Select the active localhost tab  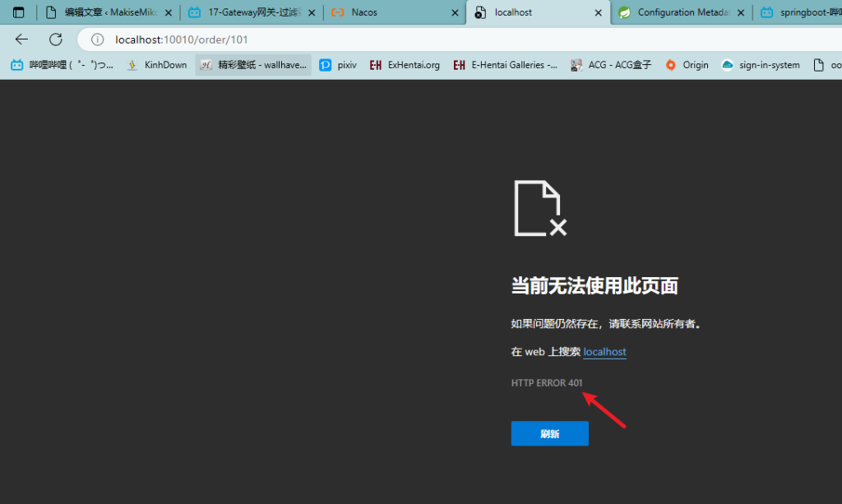point(538,12)
